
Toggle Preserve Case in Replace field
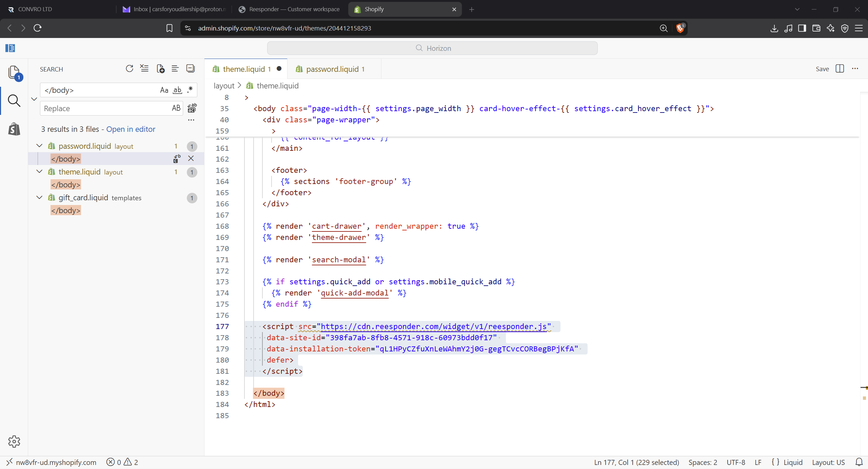tap(176, 108)
